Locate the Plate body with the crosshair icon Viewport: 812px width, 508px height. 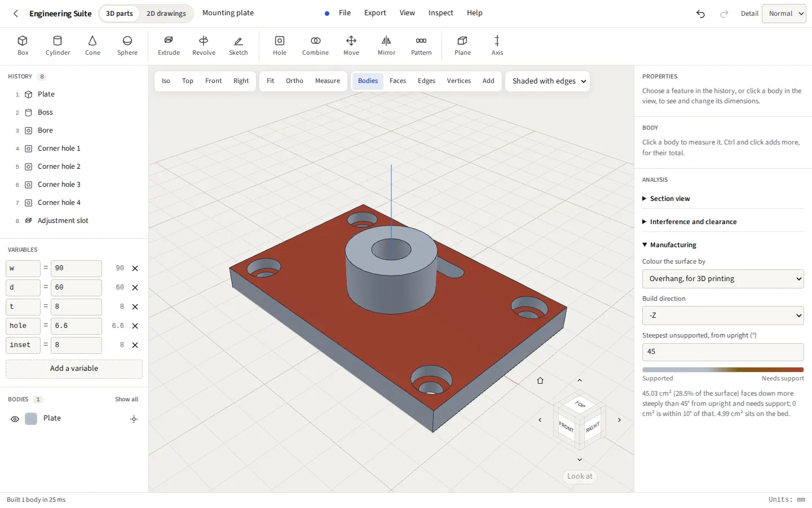pos(134,419)
